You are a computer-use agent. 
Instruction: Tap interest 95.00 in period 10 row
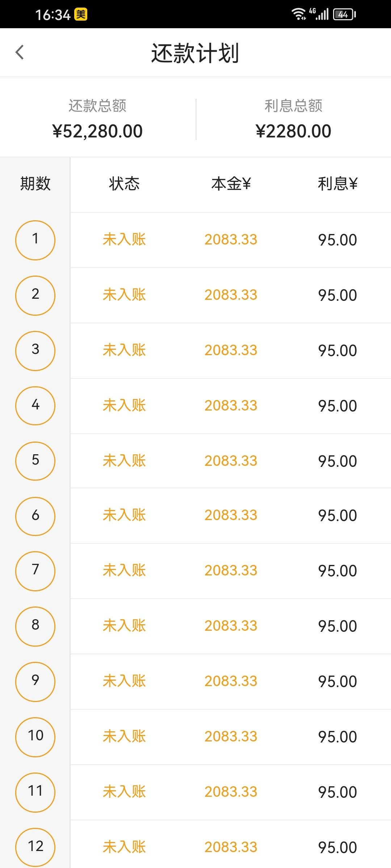coord(337,737)
